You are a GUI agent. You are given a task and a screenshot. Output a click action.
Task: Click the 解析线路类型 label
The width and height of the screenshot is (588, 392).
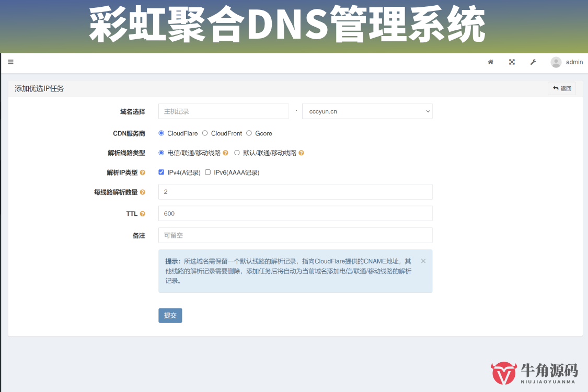[x=126, y=153]
